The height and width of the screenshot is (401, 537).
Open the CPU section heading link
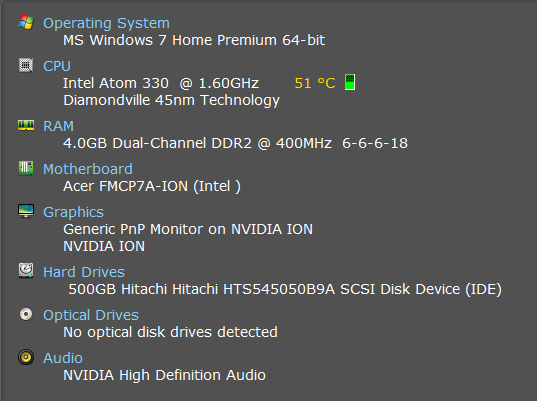click(x=57, y=66)
